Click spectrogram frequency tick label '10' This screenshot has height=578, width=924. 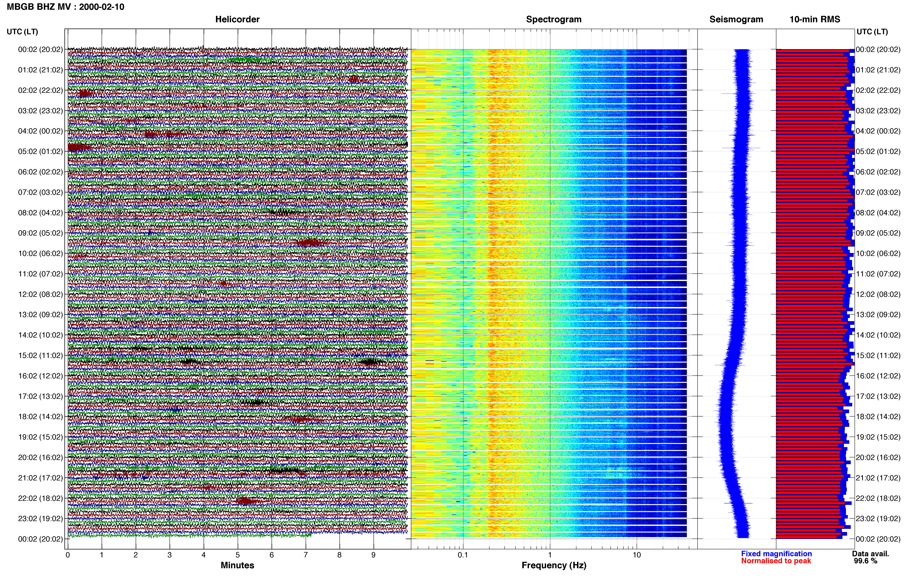pyautogui.click(x=637, y=555)
